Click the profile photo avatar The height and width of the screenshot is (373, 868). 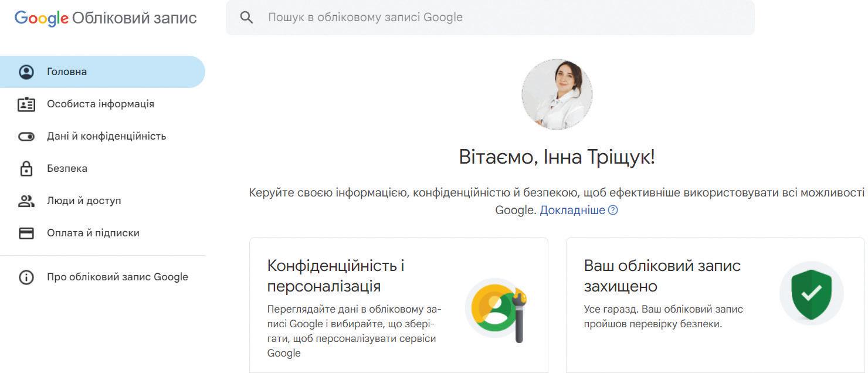point(557,94)
